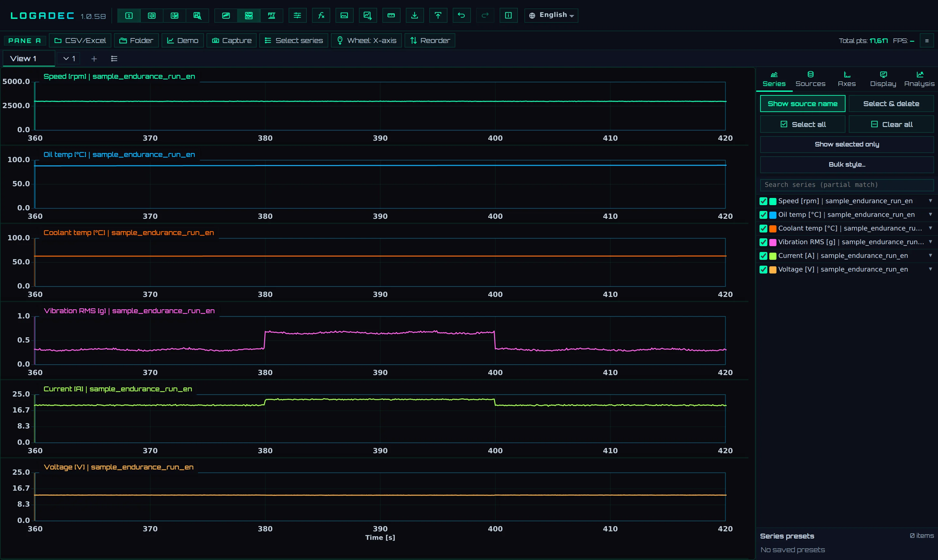Uncheck Vibration RMS [g] series checkbox

click(x=763, y=242)
